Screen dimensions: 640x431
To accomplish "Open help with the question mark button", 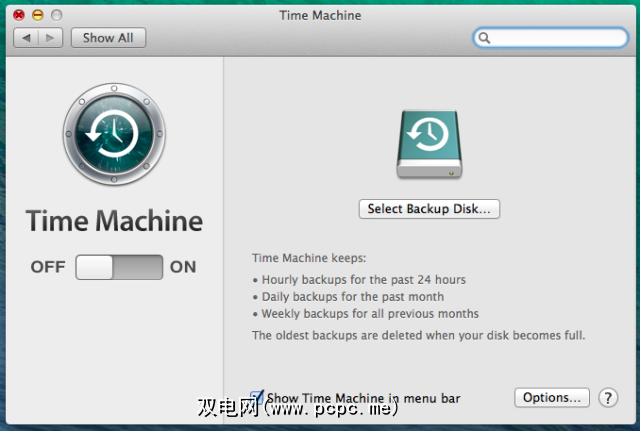I will (x=608, y=398).
